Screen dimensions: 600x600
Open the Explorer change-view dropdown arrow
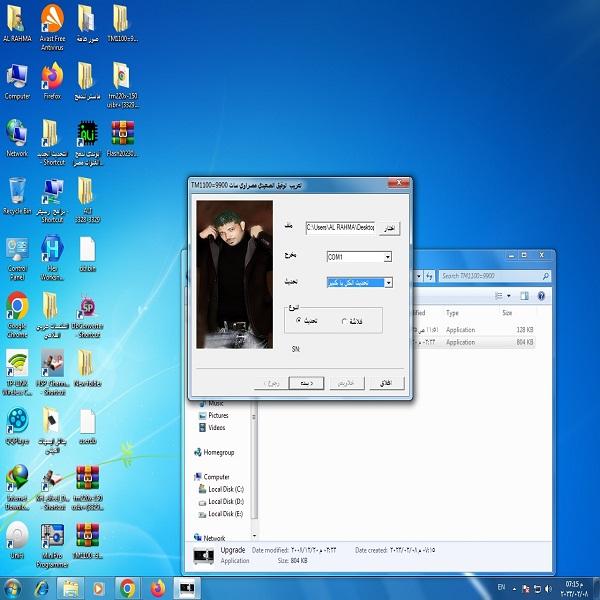click(509, 296)
